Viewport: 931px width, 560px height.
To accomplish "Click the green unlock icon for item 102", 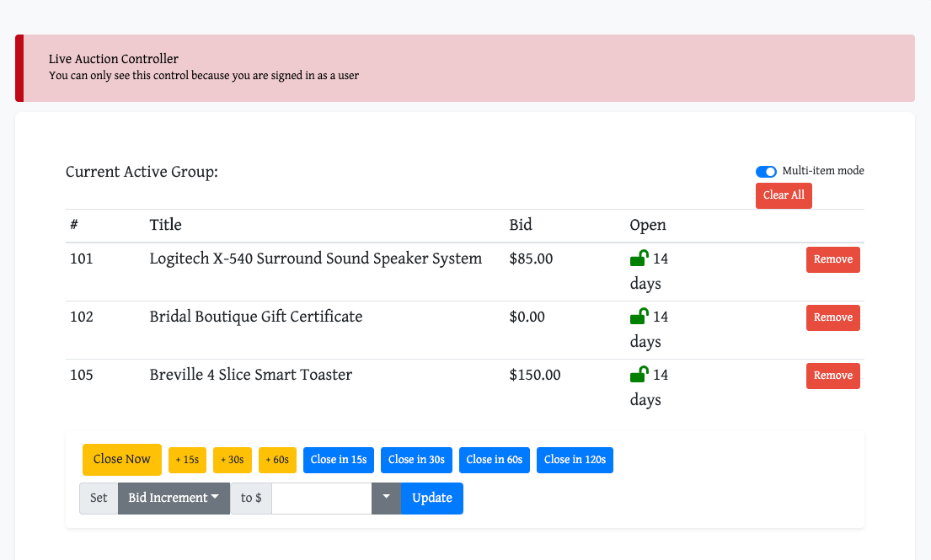I will tap(639, 317).
